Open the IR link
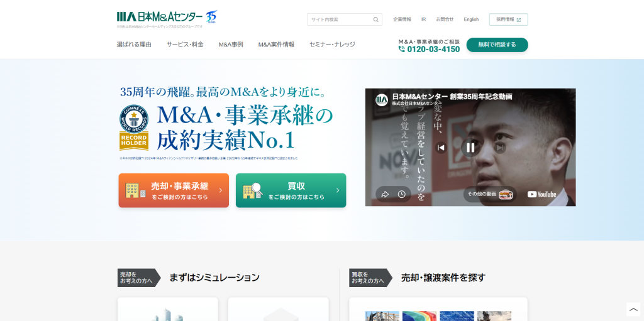Viewport: 644px width, 321px height. click(423, 19)
